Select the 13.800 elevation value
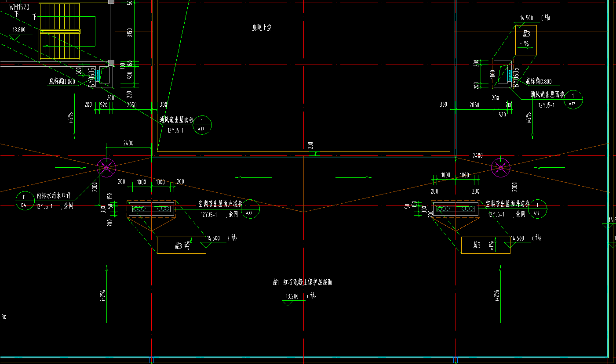Image resolution: width=616 pixels, height=364 pixels. [x=19, y=30]
